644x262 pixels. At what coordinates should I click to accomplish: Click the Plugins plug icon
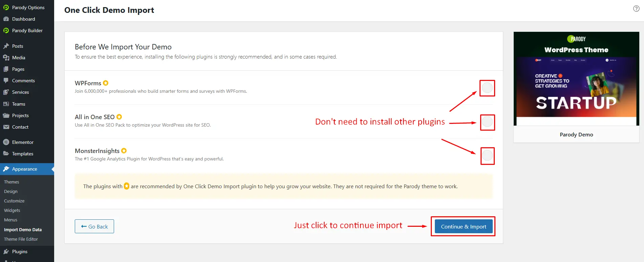pyautogui.click(x=6, y=252)
